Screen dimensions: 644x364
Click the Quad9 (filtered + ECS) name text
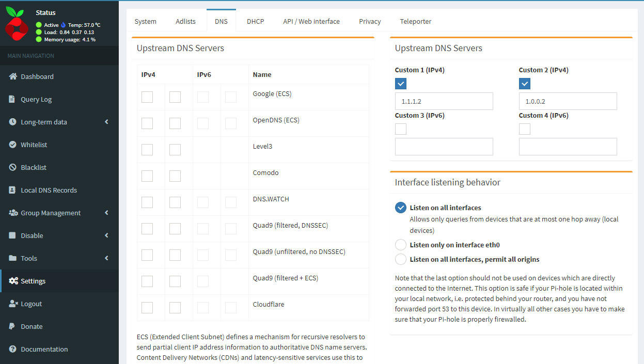(286, 278)
